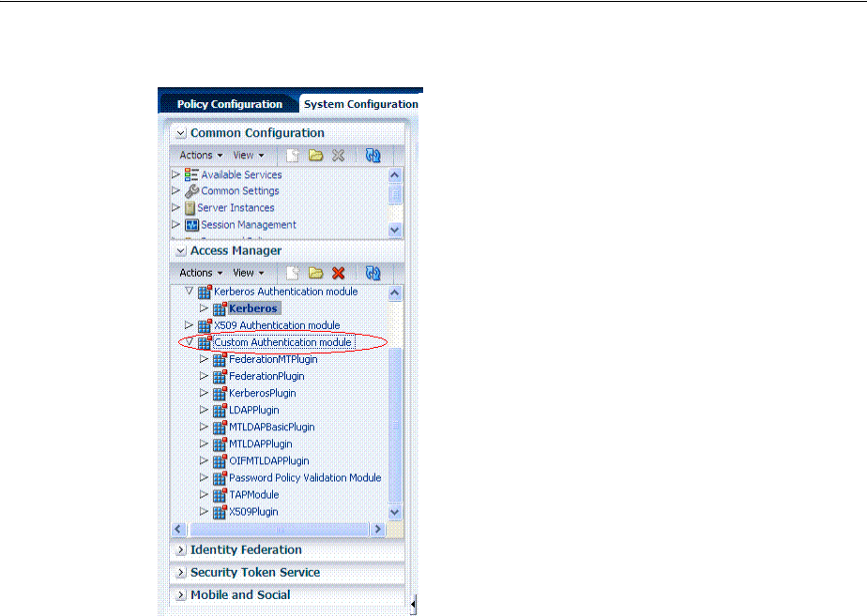867x616 pixels.
Task: Collapse Kerberos Authentication module node
Action: [x=190, y=291]
